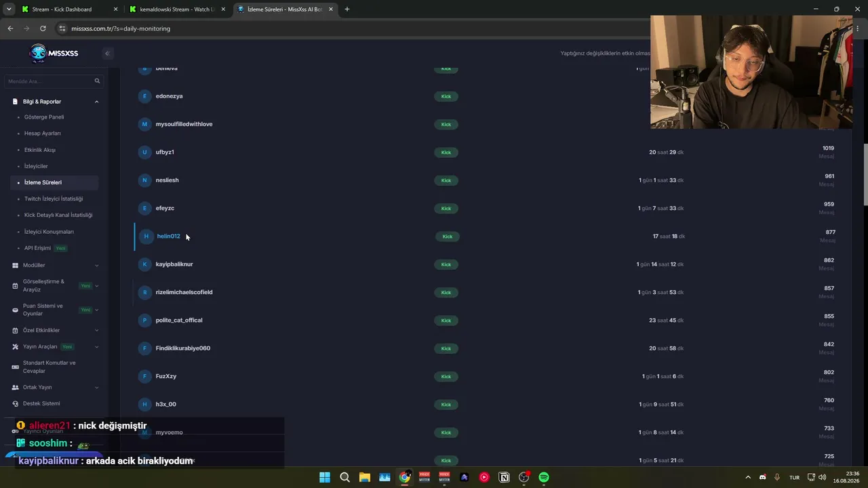Screen dimensions: 868x488
Task: Click the Kick badge for efeyzc
Action: [x=446, y=208]
